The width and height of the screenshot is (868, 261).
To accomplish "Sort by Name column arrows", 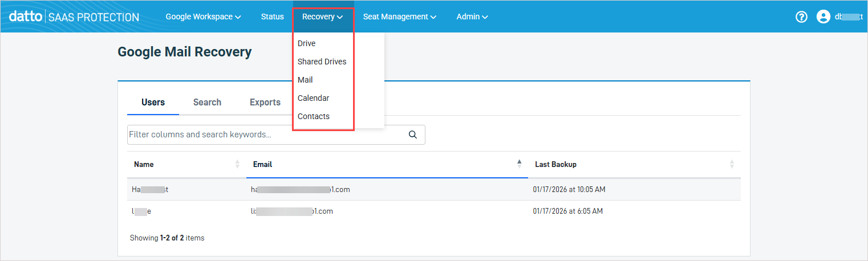I will click(x=237, y=164).
